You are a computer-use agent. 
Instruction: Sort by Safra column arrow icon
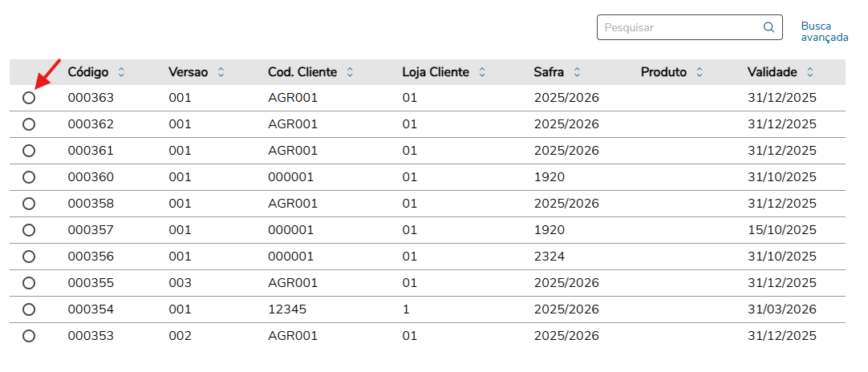577,72
